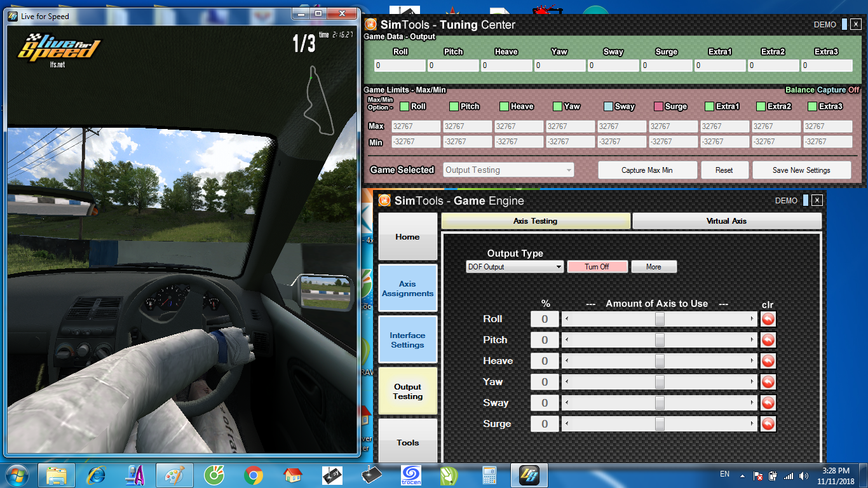Click the Roll slider's right arrow
868x488 pixels.
[x=753, y=319]
